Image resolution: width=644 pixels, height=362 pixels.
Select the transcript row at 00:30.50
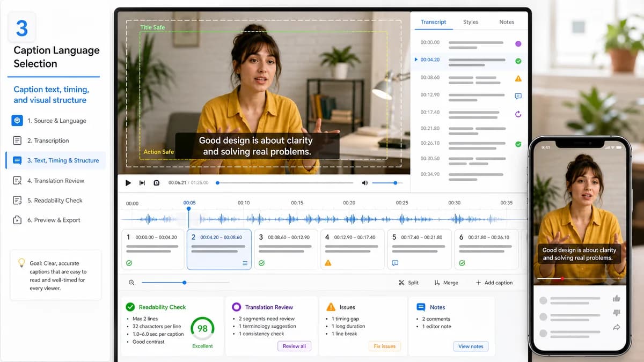[x=469, y=159]
